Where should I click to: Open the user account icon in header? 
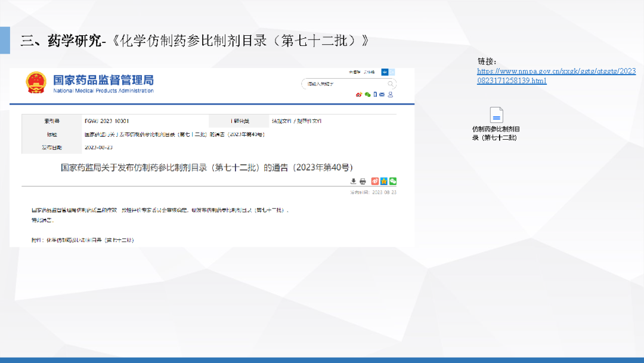point(391,94)
